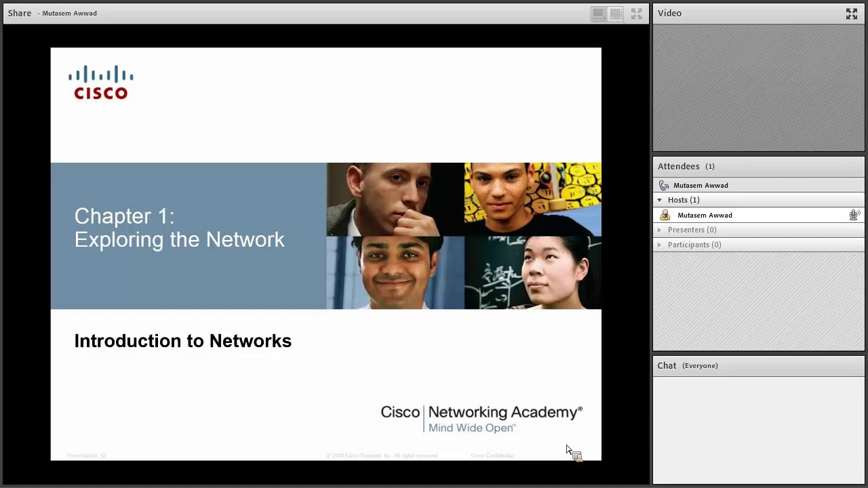Click the phone icon beside Mutasem Awwad
Viewport: 868px width, 488px height.
coord(664,185)
